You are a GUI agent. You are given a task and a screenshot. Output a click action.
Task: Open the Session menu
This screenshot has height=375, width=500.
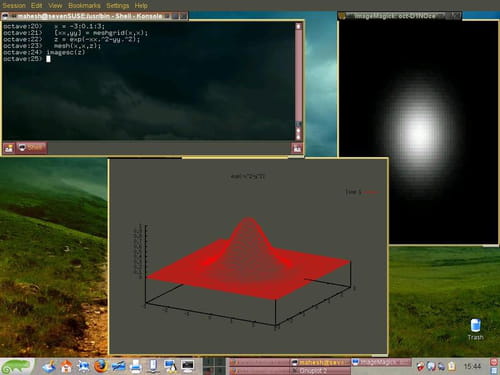click(x=14, y=5)
